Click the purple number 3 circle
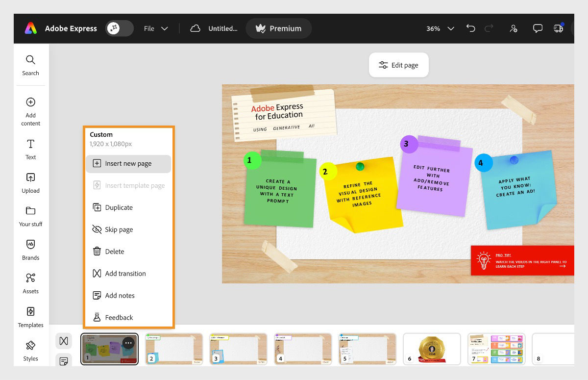Screen dimensions: 588x380 [x=409, y=144]
